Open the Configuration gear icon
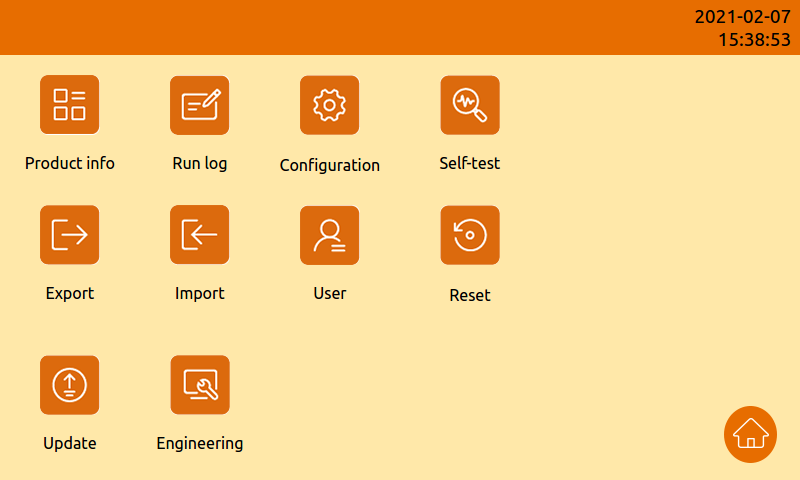 point(330,105)
